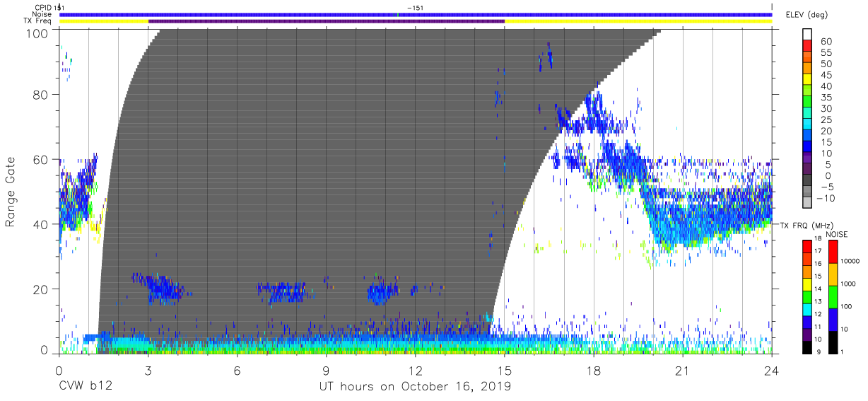Click the yellow ELEV colorbar segment between 40 and 45
868x401 pixels.
click(x=808, y=81)
